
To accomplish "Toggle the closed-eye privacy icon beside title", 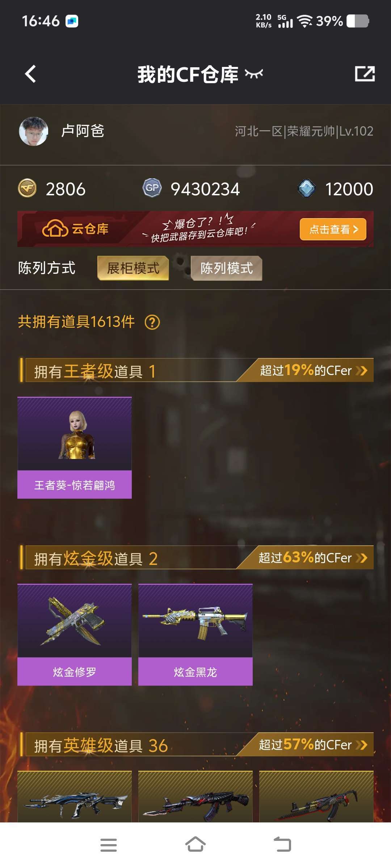I will tap(254, 74).
